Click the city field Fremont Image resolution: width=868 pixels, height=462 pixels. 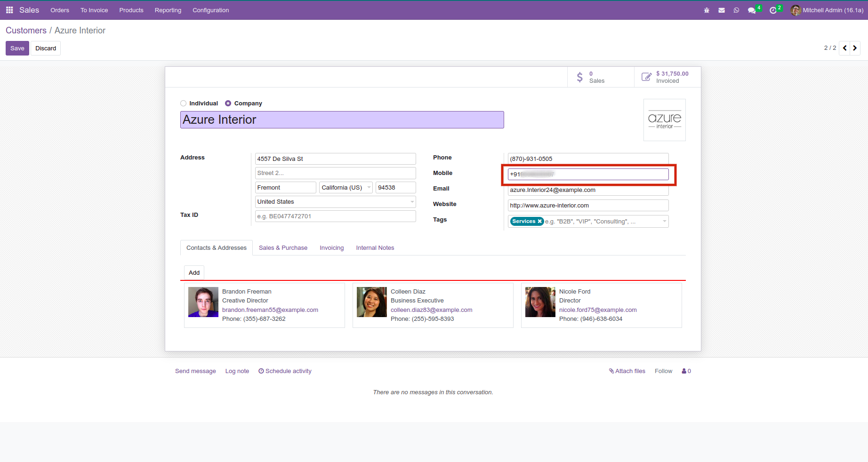[286, 188]
